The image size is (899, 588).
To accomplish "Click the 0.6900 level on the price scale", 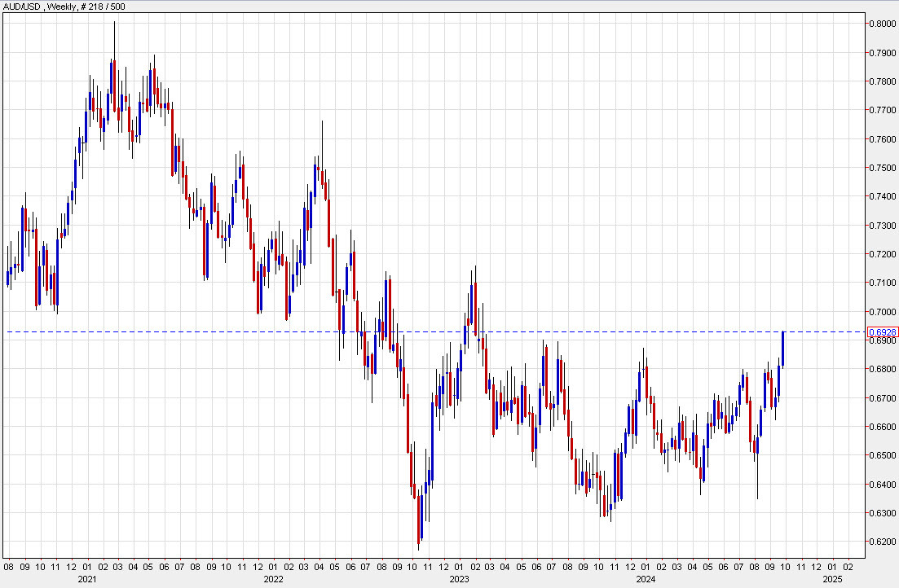I will click(881, 340).
